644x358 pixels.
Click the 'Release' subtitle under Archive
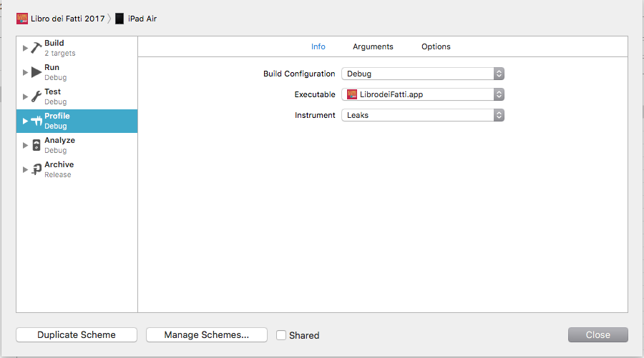pos(58,174)
